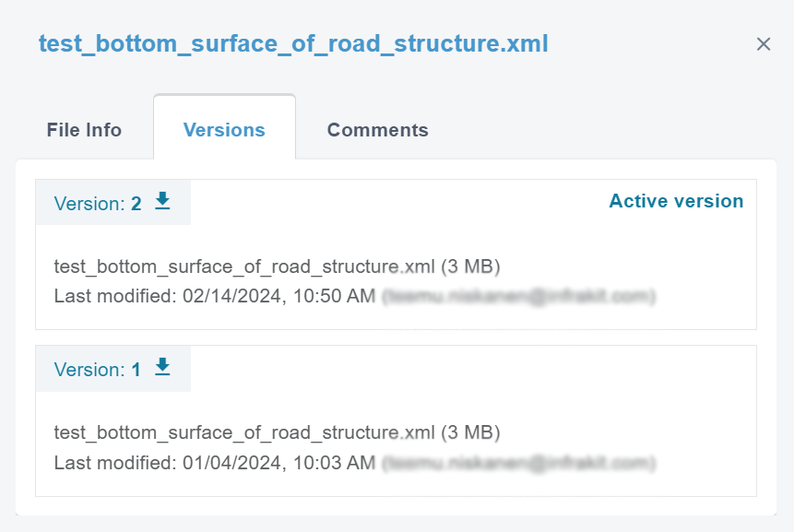Open the Comments tab

(377, 130)
